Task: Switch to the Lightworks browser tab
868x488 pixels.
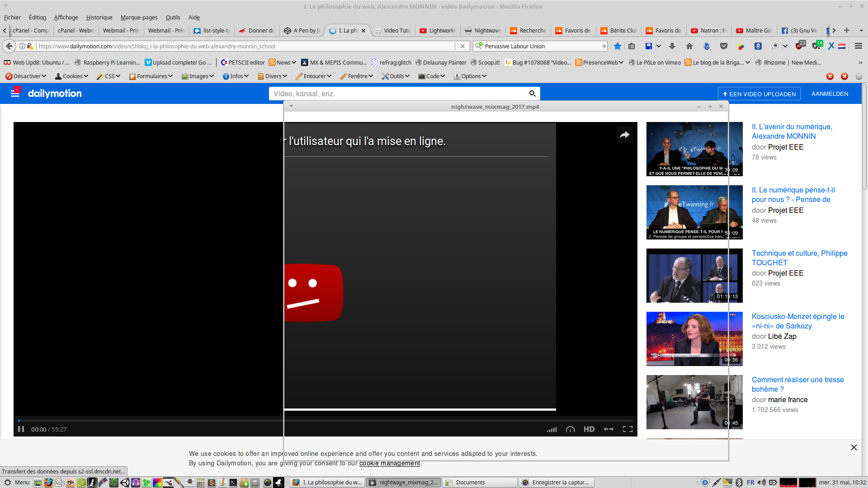Action: [438, 30]
